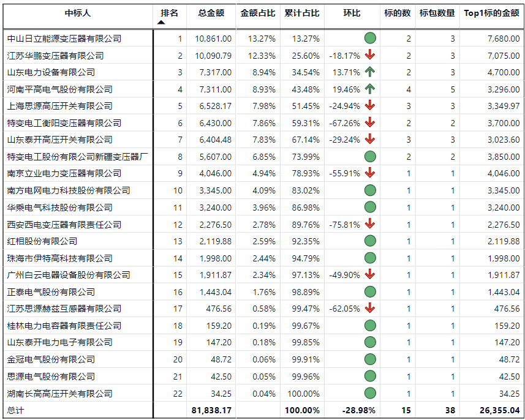Click the 总计 row label

point(15,410)
